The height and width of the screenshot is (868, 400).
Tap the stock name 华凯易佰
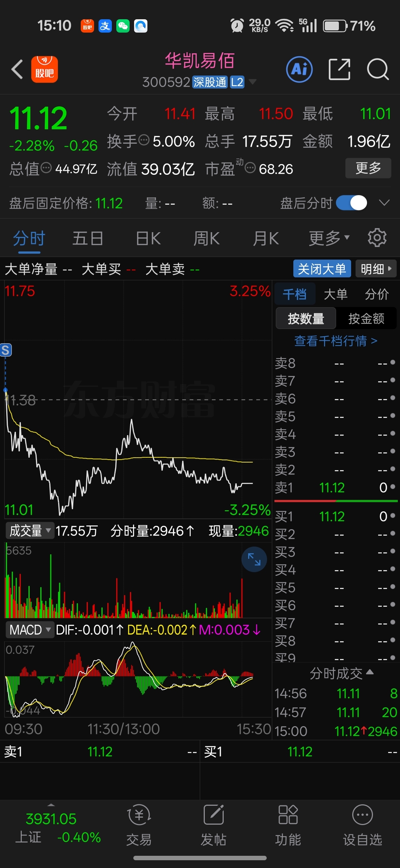pyautogui.click(x=200, y=61)
